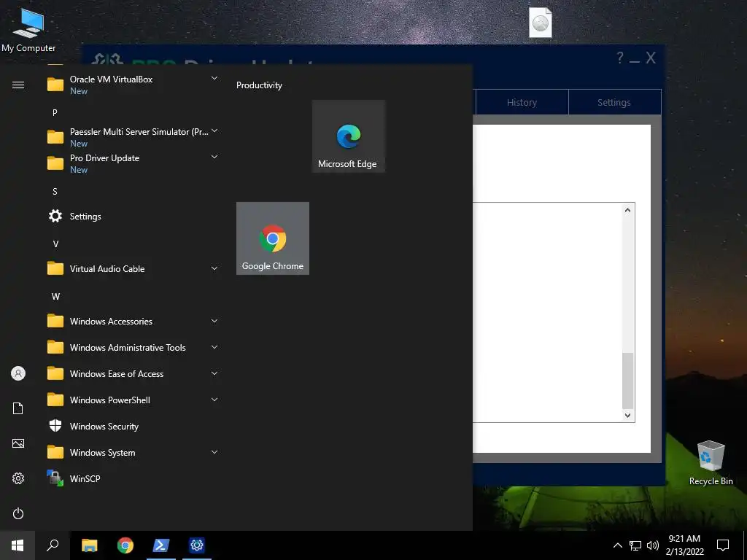Open taskbar Search magnifier
This screenshot has width=747, height=560.
[53, 545]
